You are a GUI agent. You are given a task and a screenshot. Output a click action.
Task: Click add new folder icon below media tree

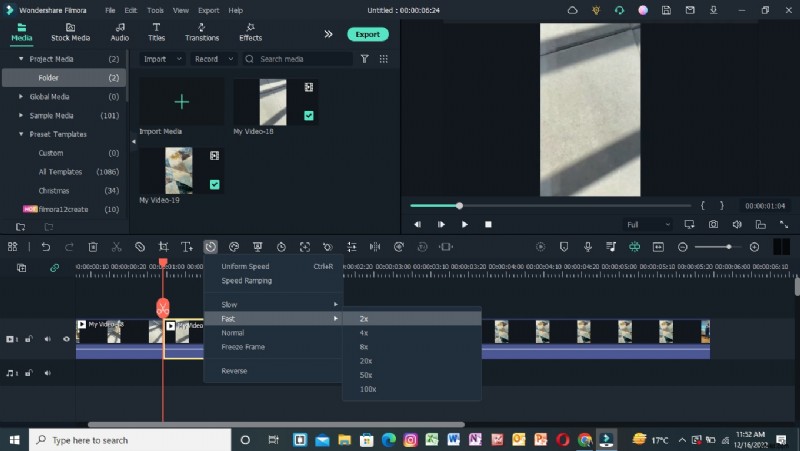[20, 227]
